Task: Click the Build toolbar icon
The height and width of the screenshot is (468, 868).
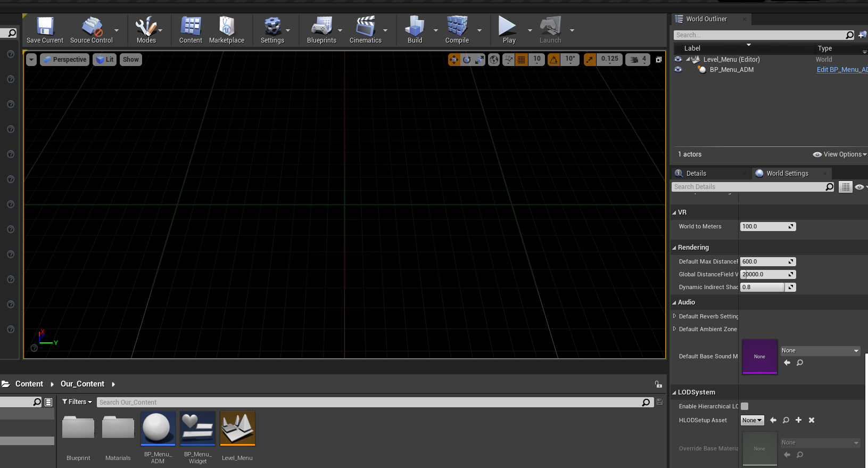Action: [415, 30]
